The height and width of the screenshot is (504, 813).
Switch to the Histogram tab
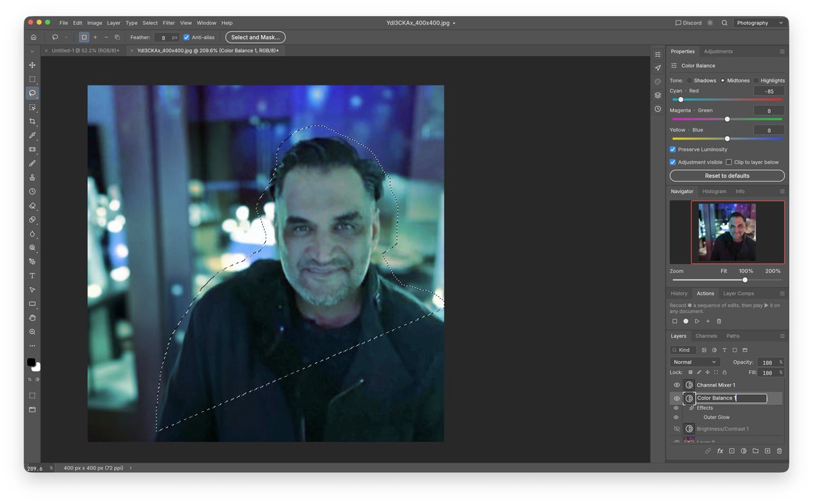pyautogui.click(x=713, y=192)
